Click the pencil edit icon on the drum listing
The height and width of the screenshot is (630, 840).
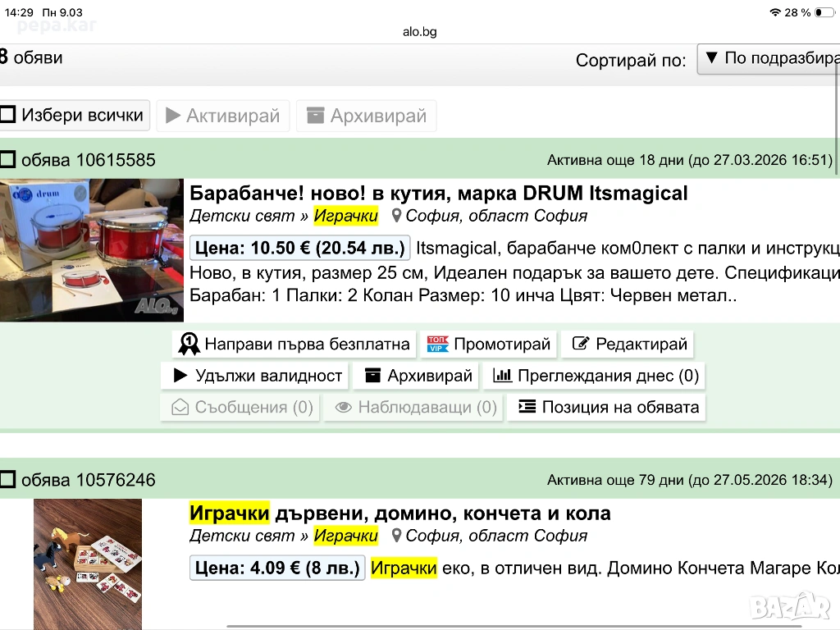click(581, 344)
